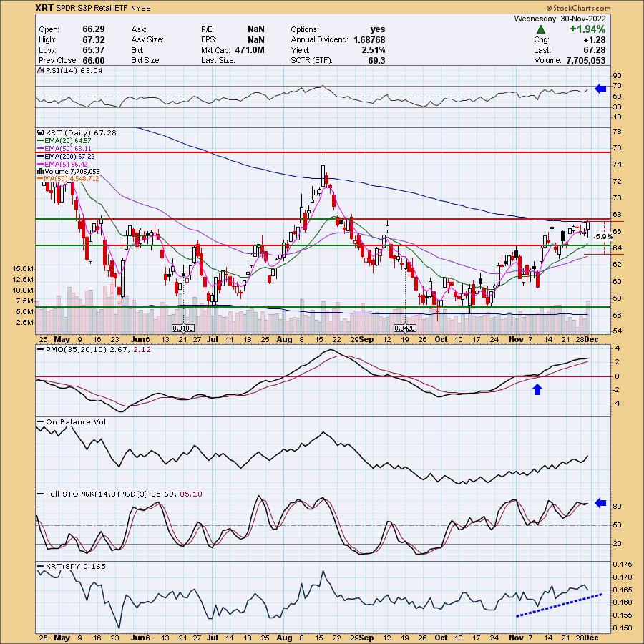Click the Prev Close value 66.00
The image size is (644, 644).
click(x=94, y=60)
